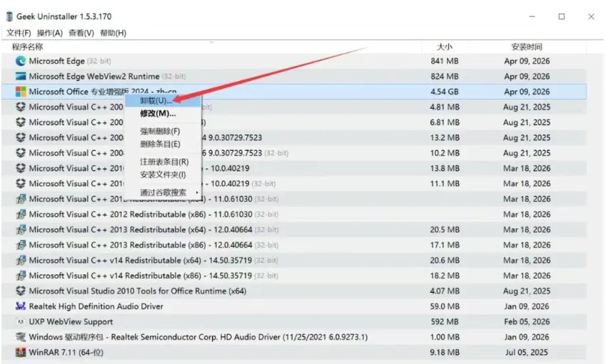Image resolution: width=607 pixels, height=364 pixels.
Task: Click icon of the 11.1 MB Visual C++ entry
Action: tap(21, 183)
